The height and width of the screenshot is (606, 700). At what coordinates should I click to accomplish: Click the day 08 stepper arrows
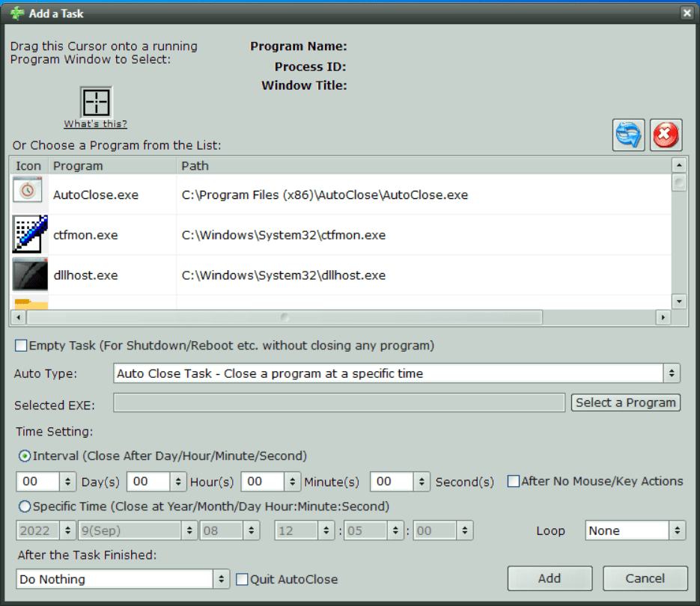[252, 530]
